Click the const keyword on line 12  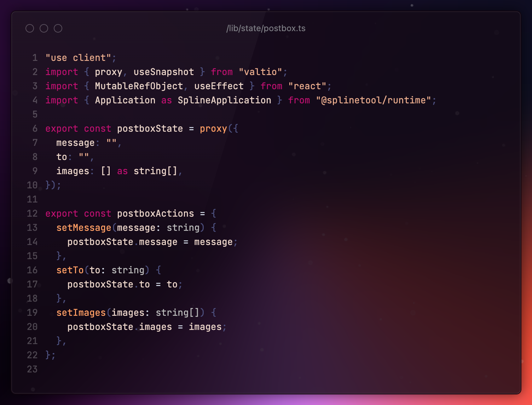(x=98, y=213)
